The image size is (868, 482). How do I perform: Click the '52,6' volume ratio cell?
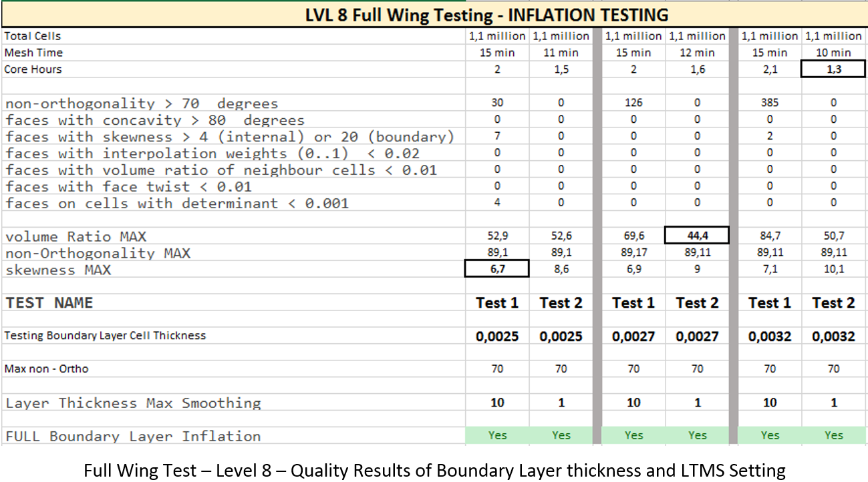[x=561, y=236]
